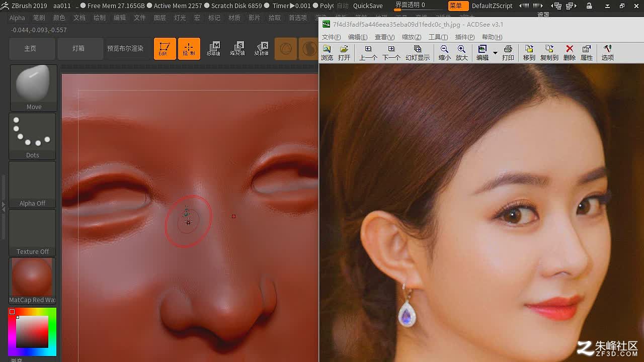
Task: Select the Move axis (移动轴) tool
Action: 214,49
